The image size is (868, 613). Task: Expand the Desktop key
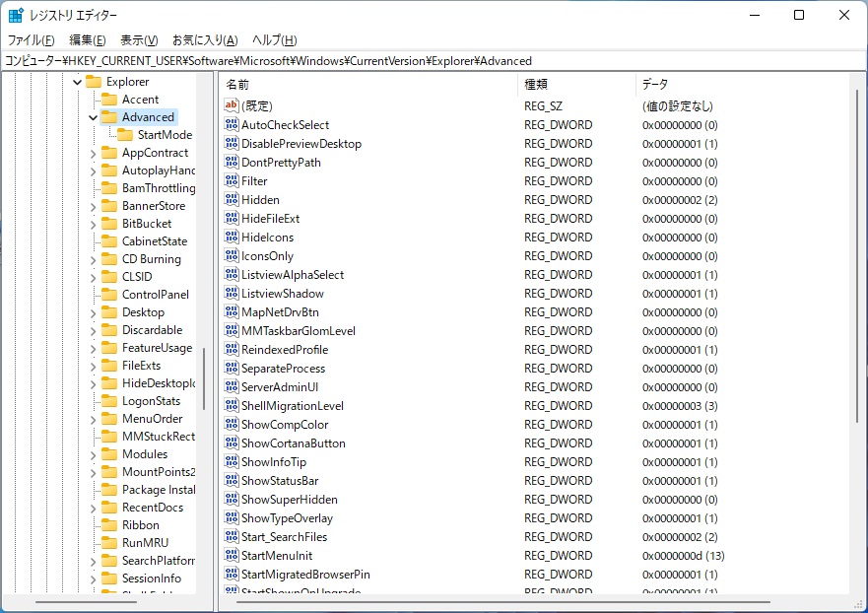(x=93, y=312)
